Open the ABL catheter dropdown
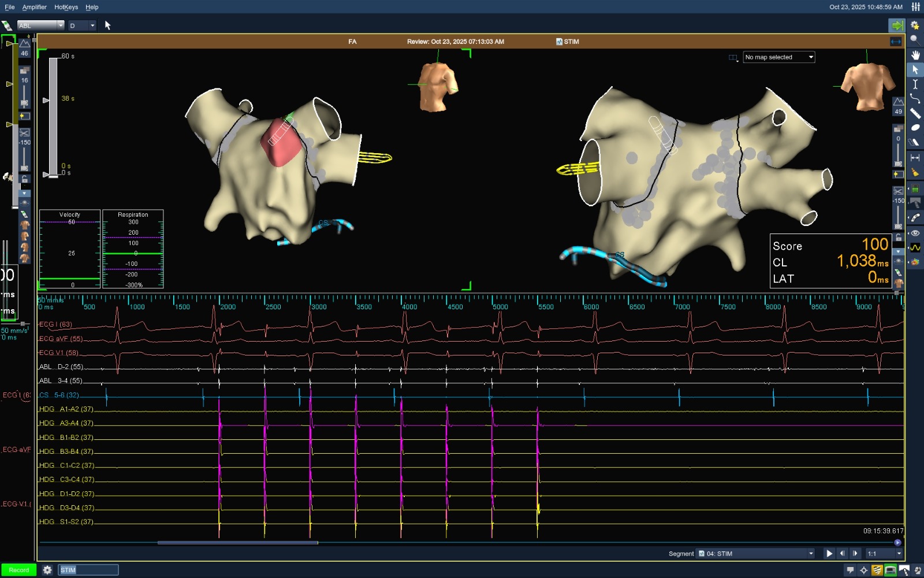The image size is (924, 578). coord(40,25)
